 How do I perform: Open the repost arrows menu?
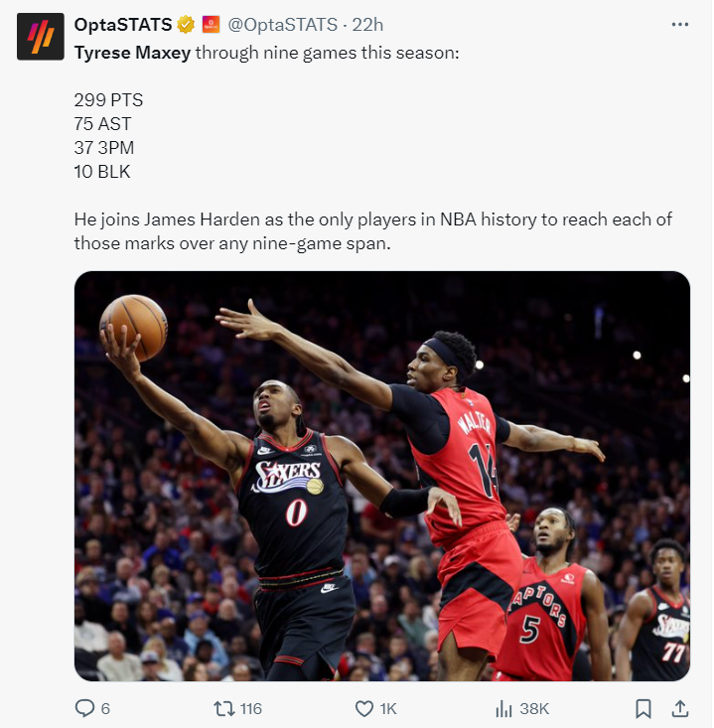[224, 708]
